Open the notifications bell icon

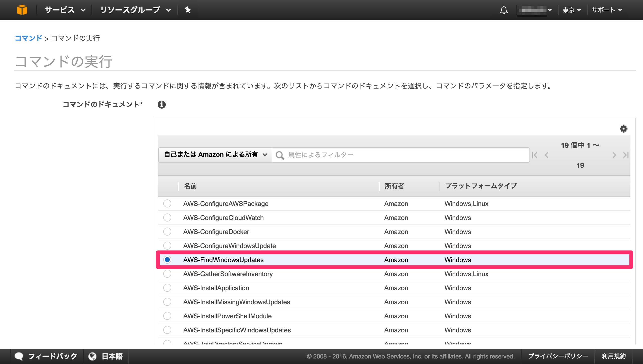503,10
